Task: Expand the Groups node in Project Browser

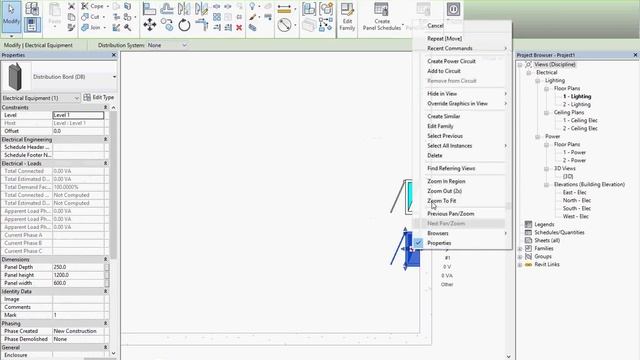Action: 520,257
